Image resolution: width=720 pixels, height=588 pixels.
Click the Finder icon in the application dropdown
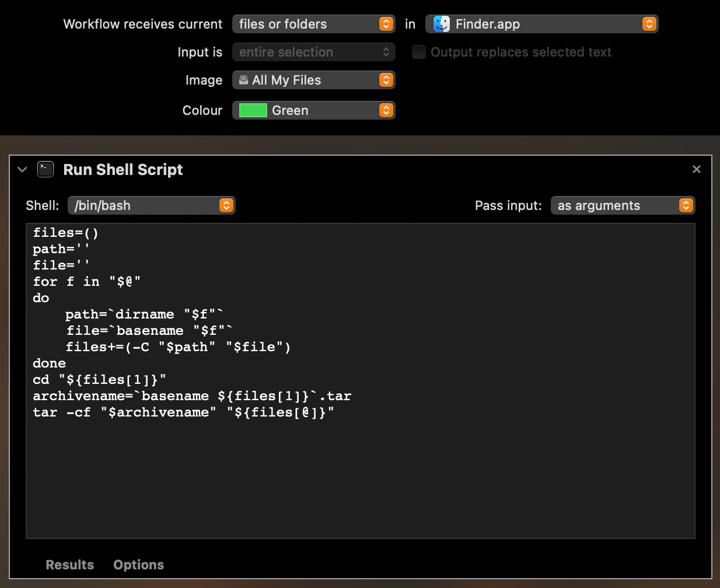pyautogui.click(x=442, y=24)
